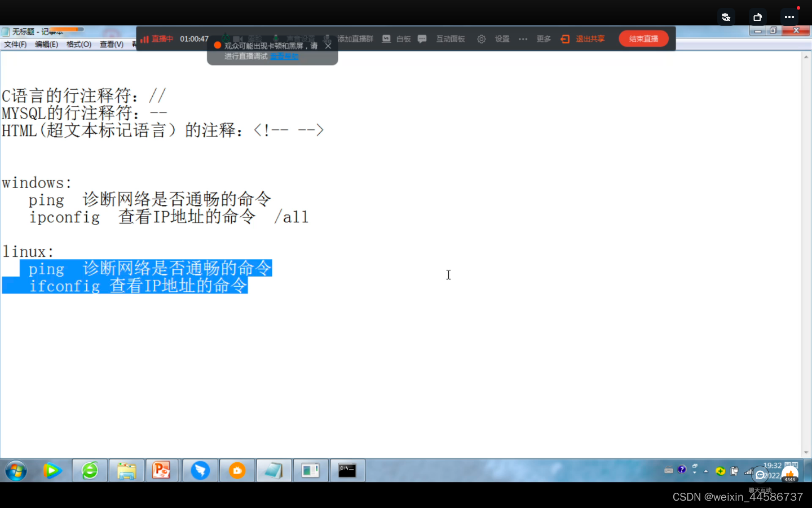Show hidden system tray icons arrow
This screenshot has height=508, width=812.
pos(706,471)
